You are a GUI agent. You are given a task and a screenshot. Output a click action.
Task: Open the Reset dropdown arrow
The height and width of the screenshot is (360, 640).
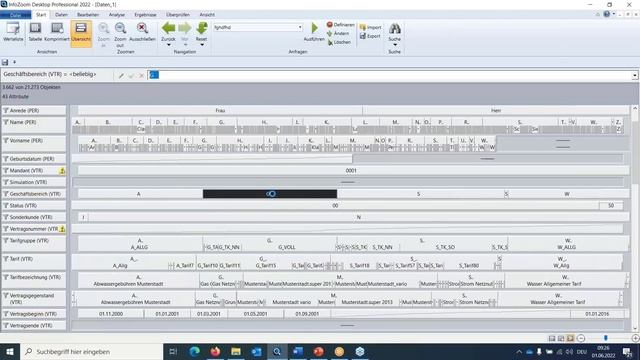(x=202, y=45)
